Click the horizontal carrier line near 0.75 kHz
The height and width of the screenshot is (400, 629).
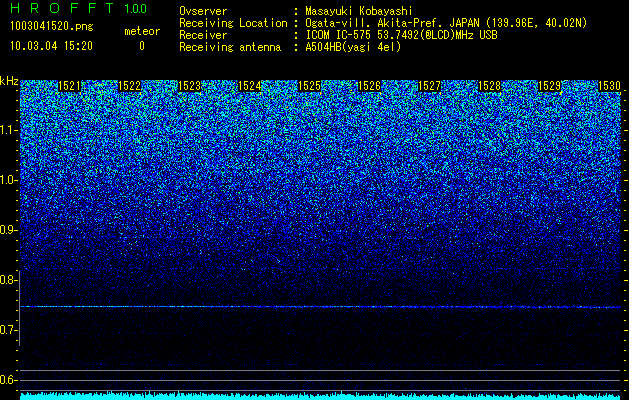click(320, 307)
